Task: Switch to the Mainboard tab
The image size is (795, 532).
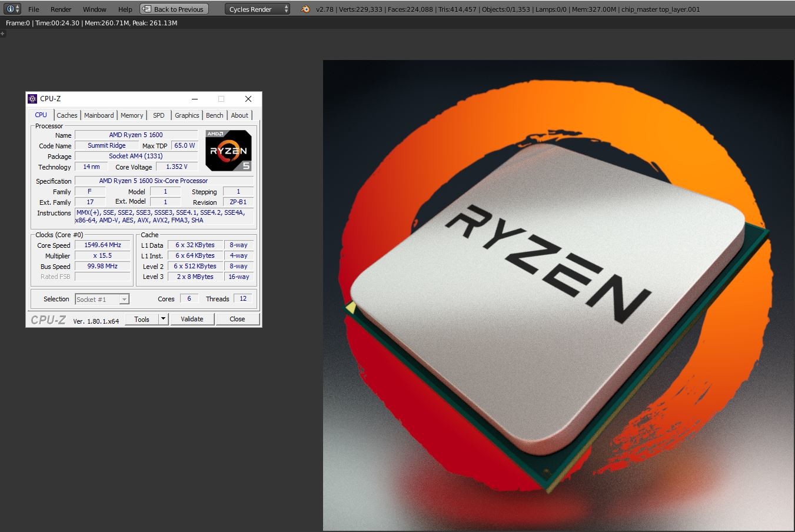Action: (x=99, y=115)
